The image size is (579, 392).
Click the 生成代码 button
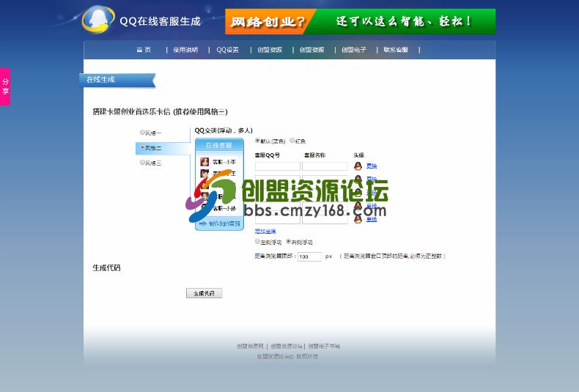(x=204, y=293)
